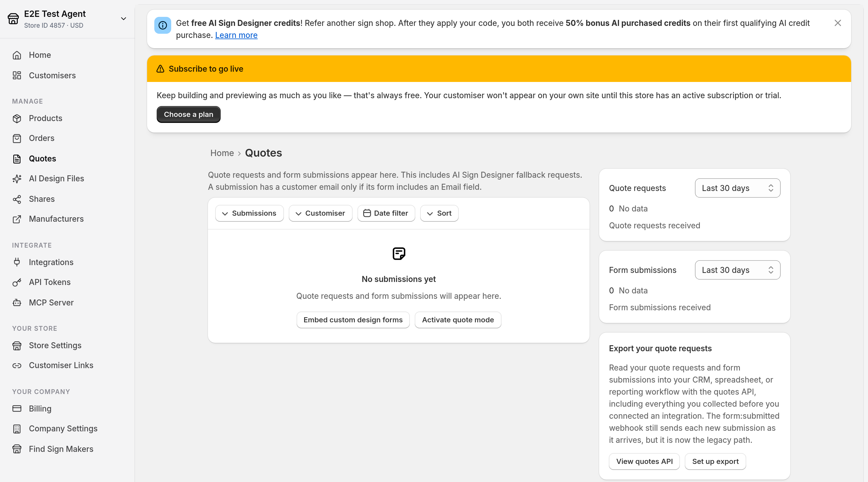Open the Sort dropdown
The image size is (868, 482).
coord(439,213)
